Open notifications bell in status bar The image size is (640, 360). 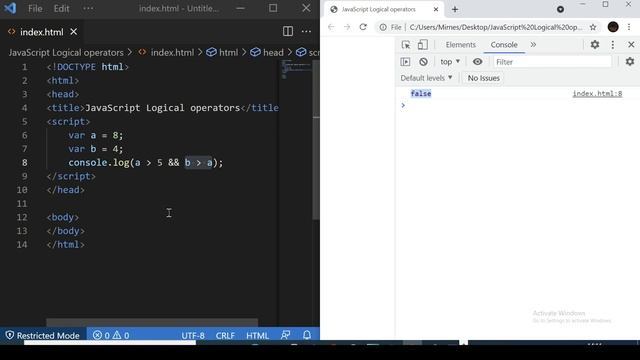(x=307, y=335)
